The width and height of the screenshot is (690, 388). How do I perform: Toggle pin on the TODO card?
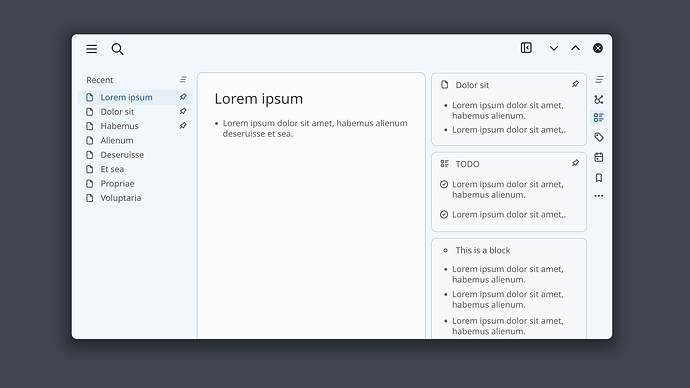click(x=576, y=163)
